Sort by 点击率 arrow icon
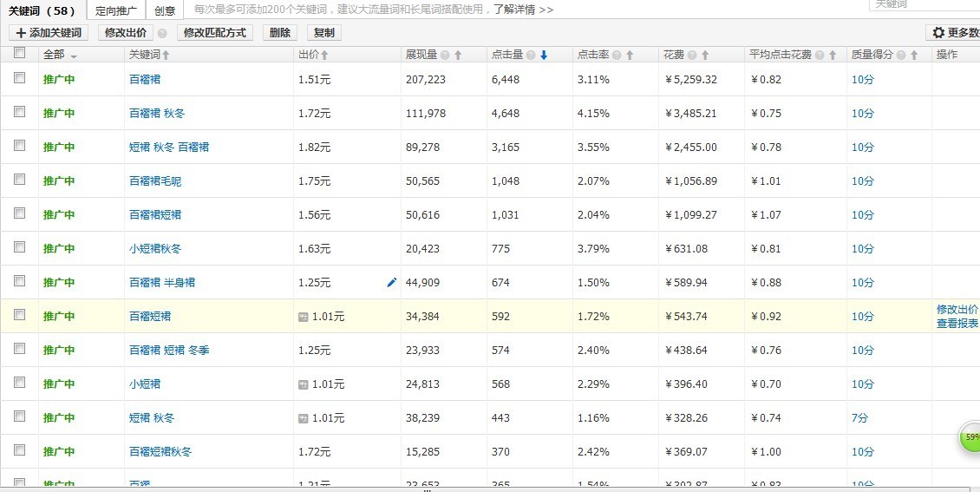980x492 pixels. pyautogui.click(x=630, y=55)
